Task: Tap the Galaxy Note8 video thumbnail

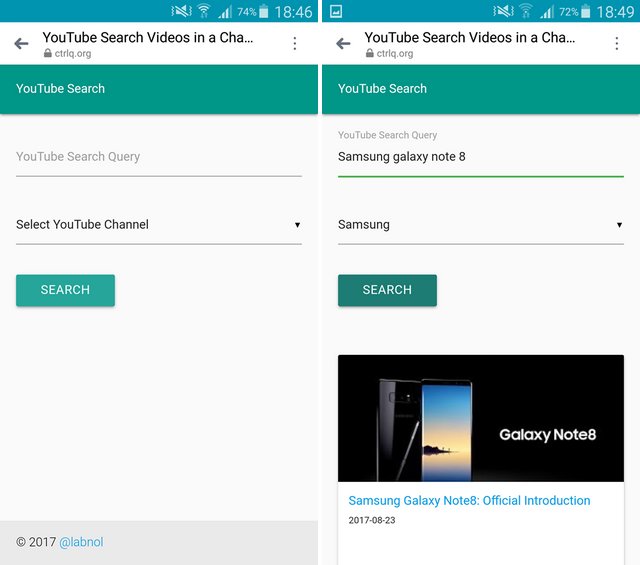Action: [480, 418]
